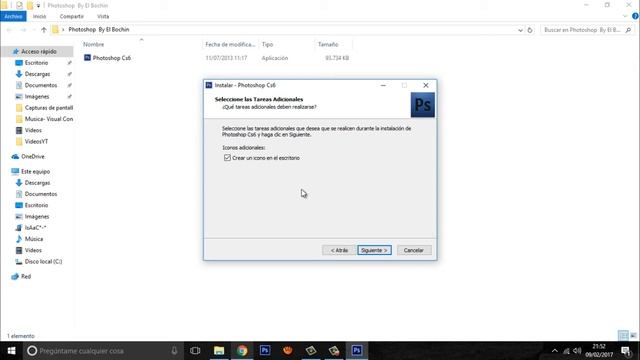Click the Cortana microphone icon
The width and height of the screenshot is (640, 360).
pos(174,351)
